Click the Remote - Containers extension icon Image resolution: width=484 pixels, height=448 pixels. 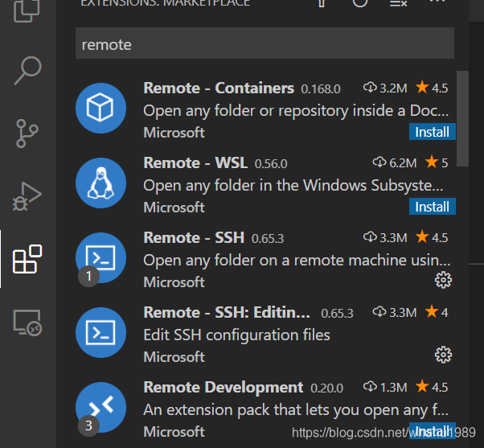pyautogui.click(x=100, y=108)
